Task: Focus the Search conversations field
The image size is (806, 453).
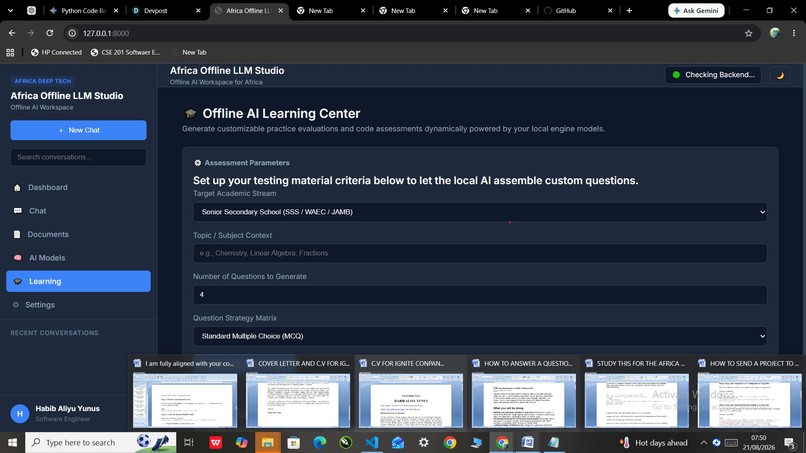Action: tap(78, 157)
